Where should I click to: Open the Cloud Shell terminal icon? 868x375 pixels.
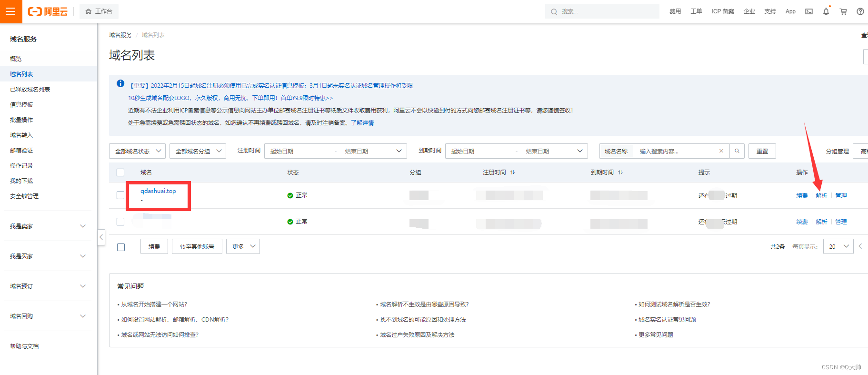click(x=809, y=11)
